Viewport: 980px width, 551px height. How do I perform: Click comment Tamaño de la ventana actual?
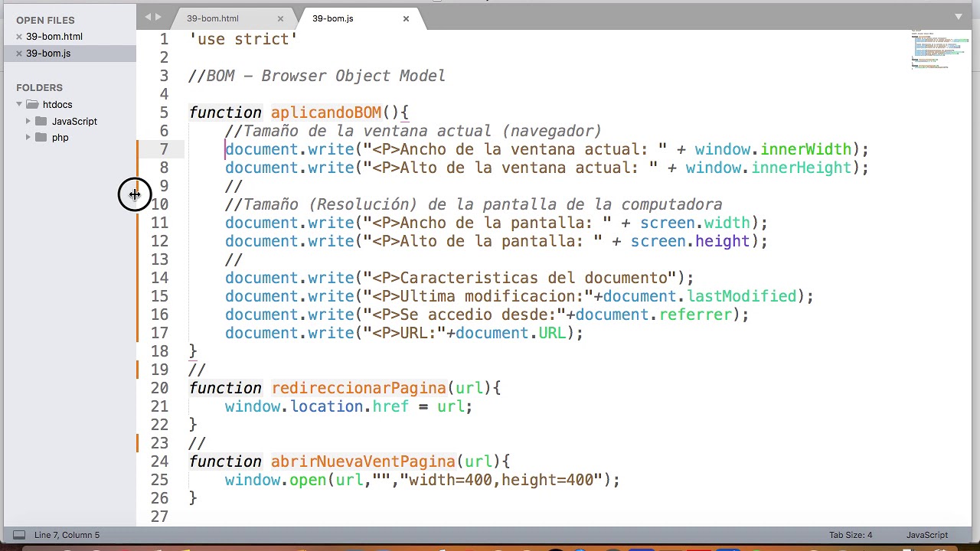[x=413, y=131]
